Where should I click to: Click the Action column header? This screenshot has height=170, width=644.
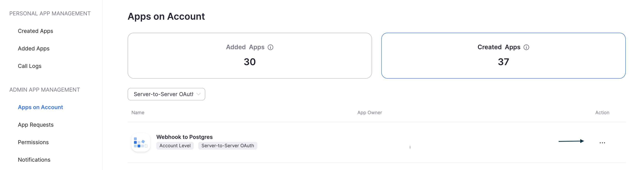602,113
